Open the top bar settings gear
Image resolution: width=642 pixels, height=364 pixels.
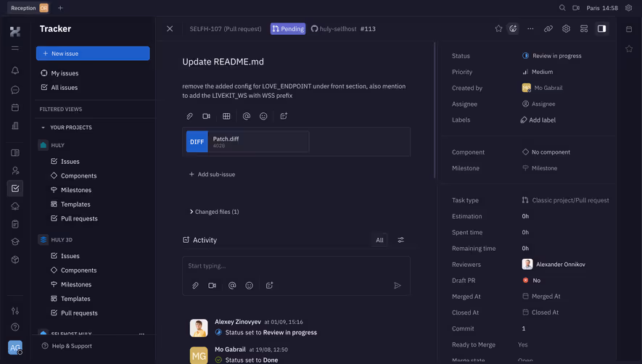coord(628,8)
